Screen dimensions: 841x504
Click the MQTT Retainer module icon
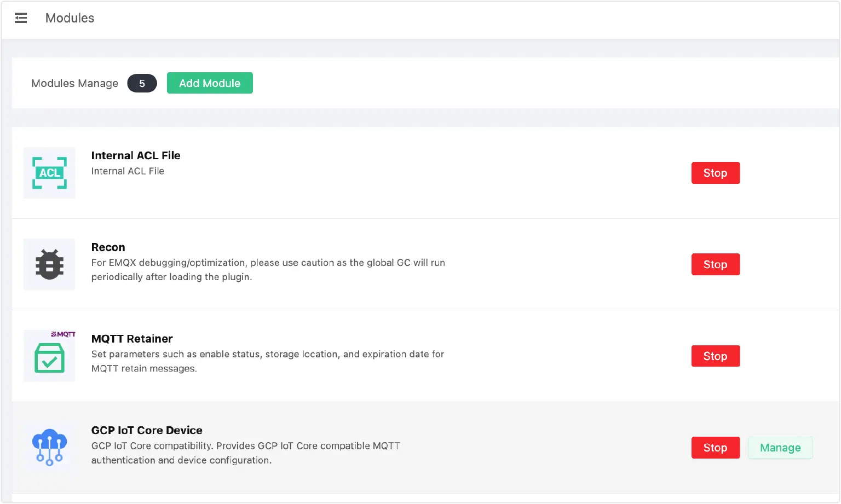pyautogui.click(x=49, y=356)
